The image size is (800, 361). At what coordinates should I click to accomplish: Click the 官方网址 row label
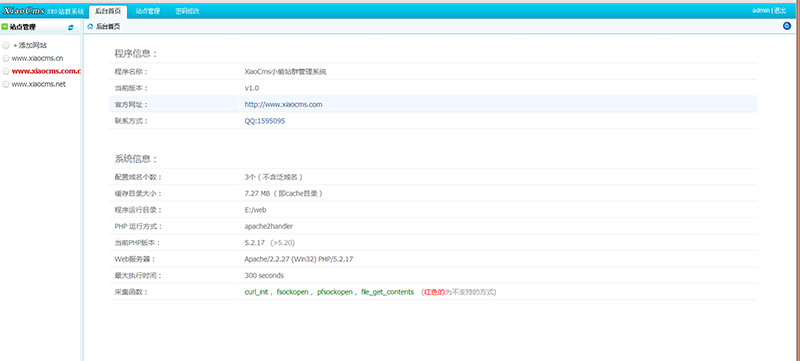point(131,105)
